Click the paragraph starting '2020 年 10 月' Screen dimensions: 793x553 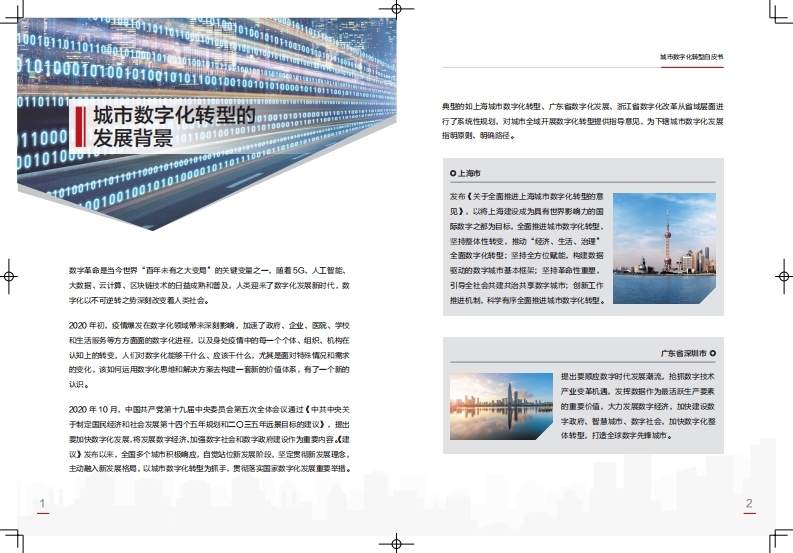pyautogui.click(x=209, y=439)
